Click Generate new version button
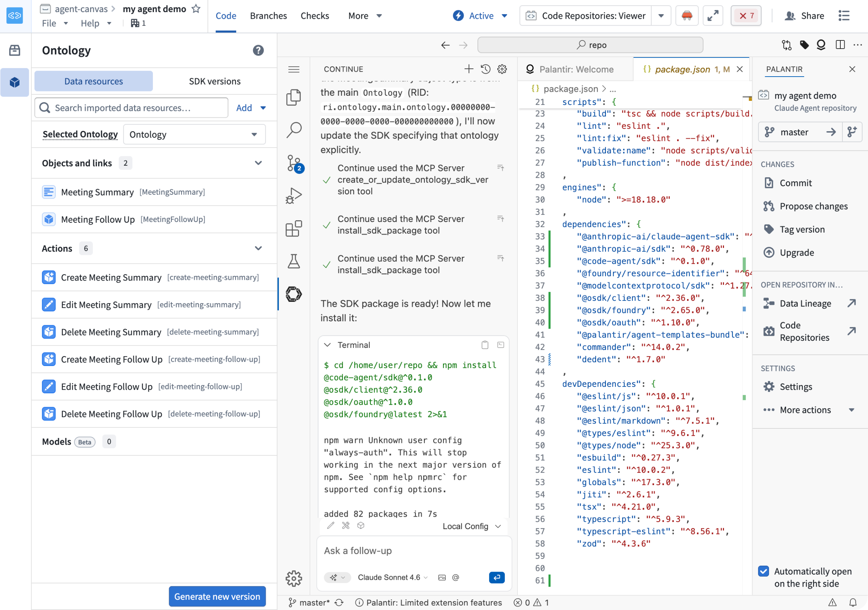The width and height of the screenshot is (868, 610). [217, 597]
